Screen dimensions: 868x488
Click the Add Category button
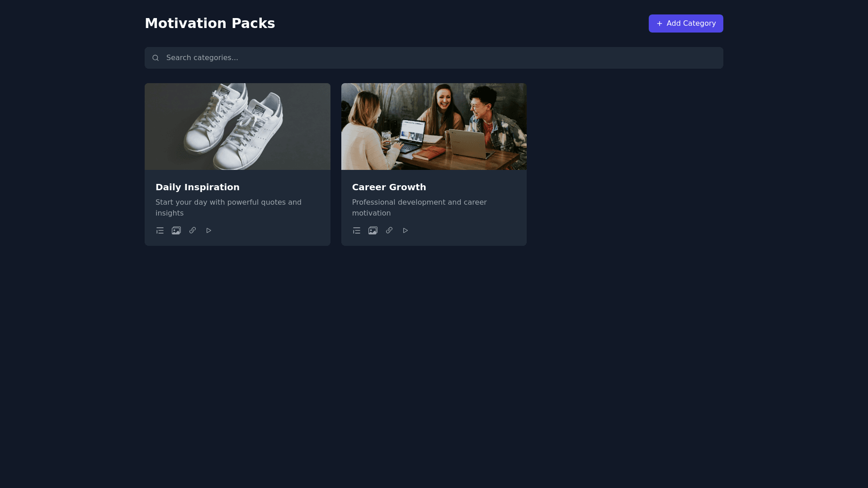686,23
